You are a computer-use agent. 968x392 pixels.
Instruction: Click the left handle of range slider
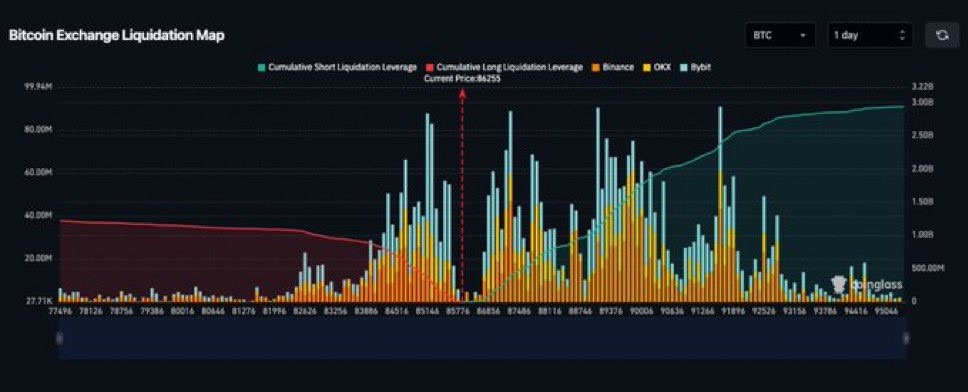(x=59, y=338)
